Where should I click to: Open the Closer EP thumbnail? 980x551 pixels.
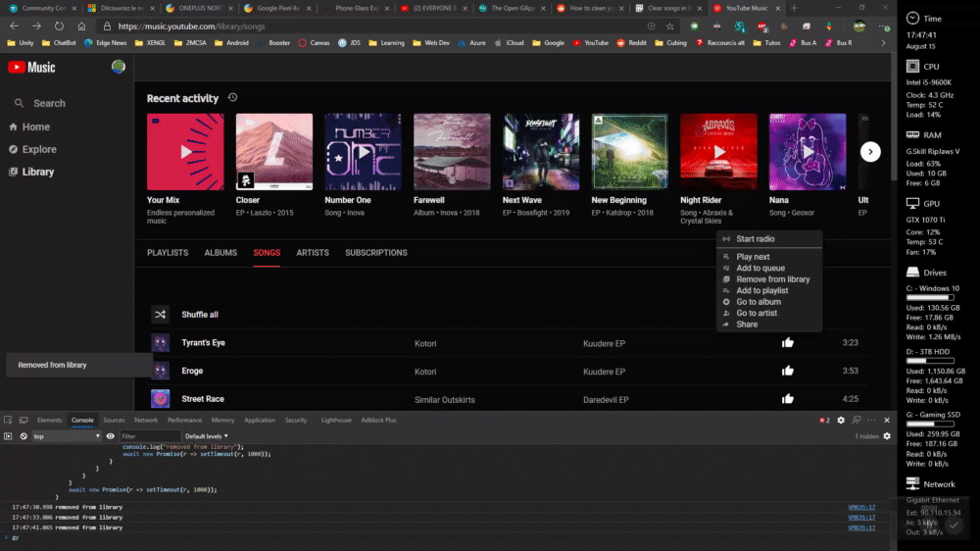(273, 151)
